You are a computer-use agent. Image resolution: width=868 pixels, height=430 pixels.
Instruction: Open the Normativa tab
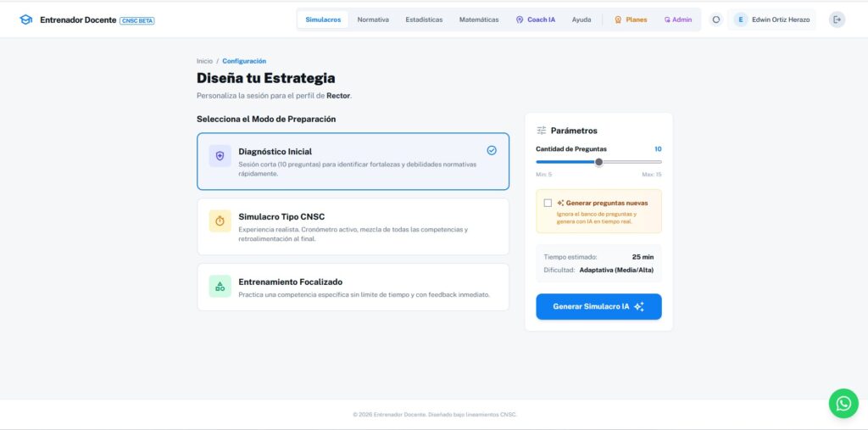(373, 20)
